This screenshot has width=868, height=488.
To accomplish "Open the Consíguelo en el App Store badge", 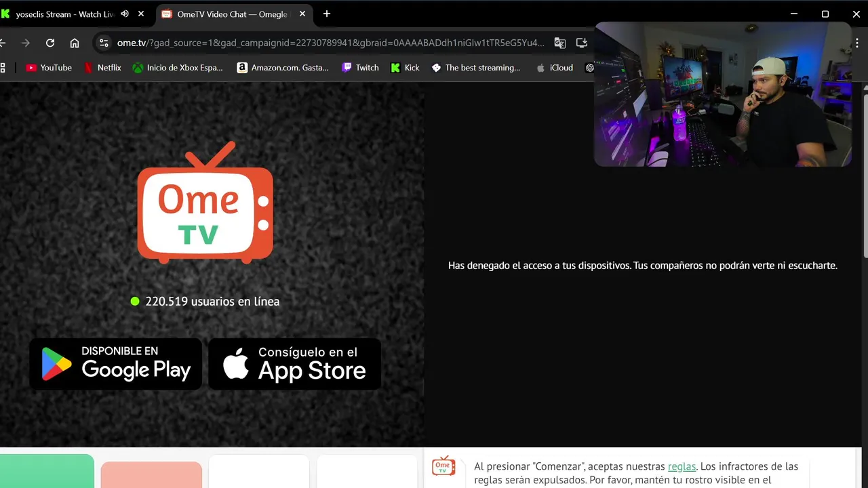I will coord(294,364).
